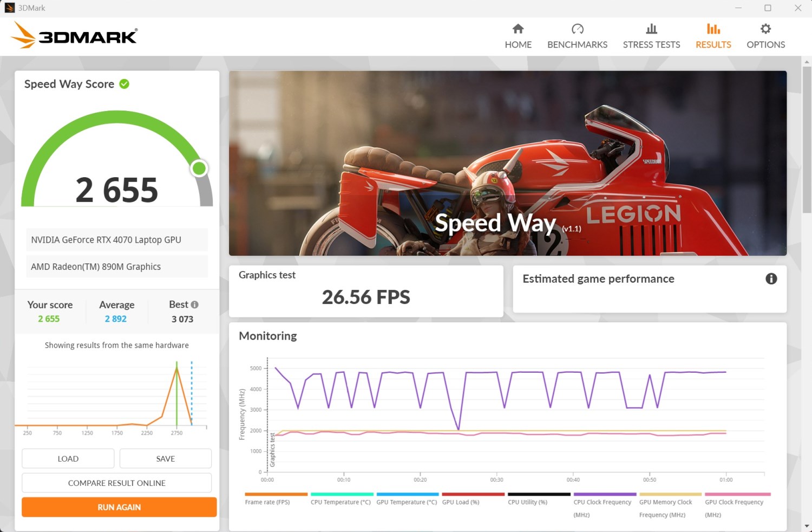Select the RESULTS section
Image resolution: width=812 pixels, height=532 pixels.
tap(713, 36)
